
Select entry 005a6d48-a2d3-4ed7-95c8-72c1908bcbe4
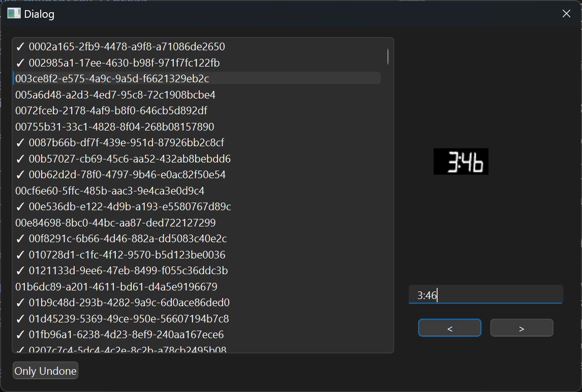coord(197,94)
